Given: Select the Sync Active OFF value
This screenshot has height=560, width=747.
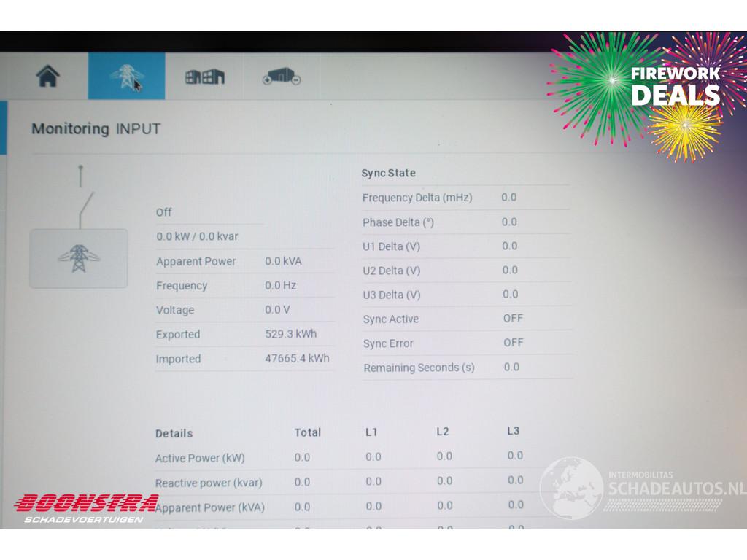Looking at the screenshot, I should click(x=513, y=319).
